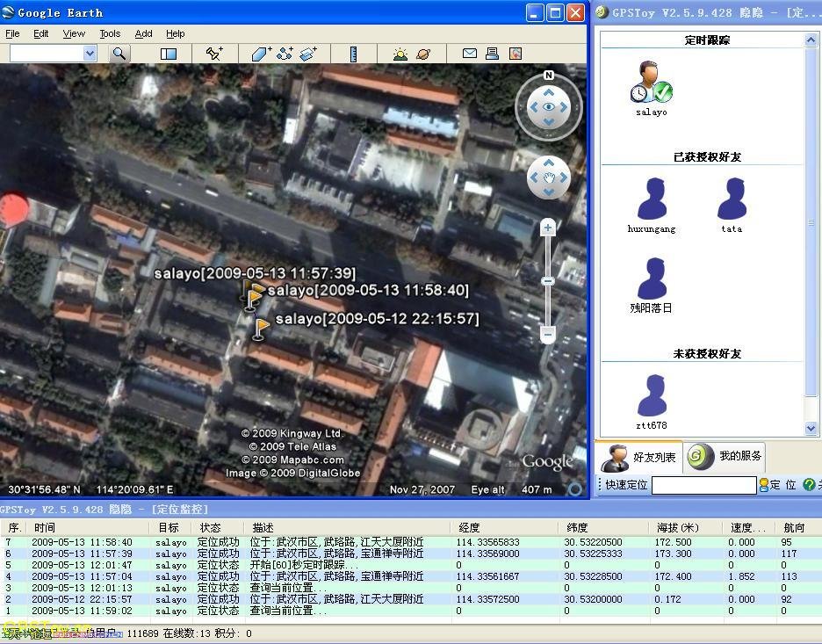Click the map label salayo[2009-05-13 11:58:40]
The image size is (822, 644).
(368, 290)
